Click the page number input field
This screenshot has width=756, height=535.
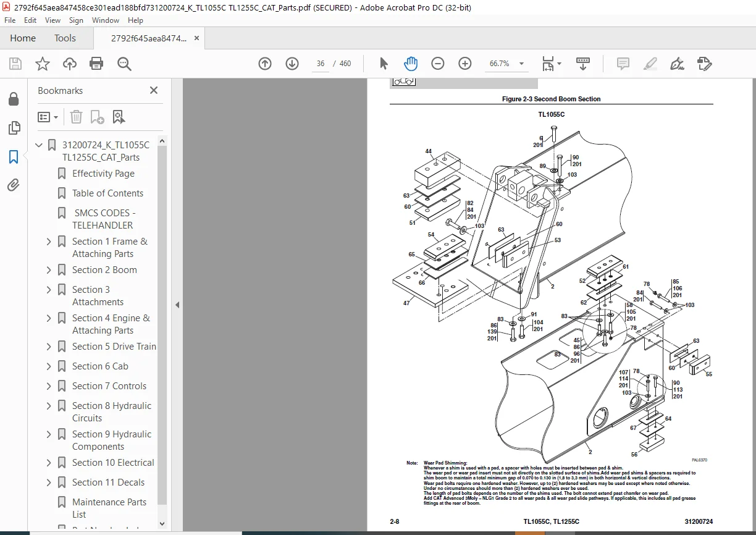321,64
